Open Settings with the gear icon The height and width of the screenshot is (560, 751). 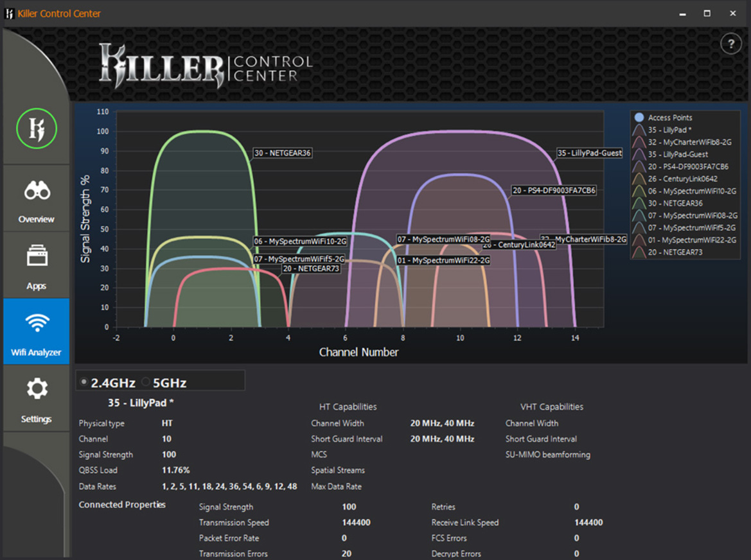point(37,388)
